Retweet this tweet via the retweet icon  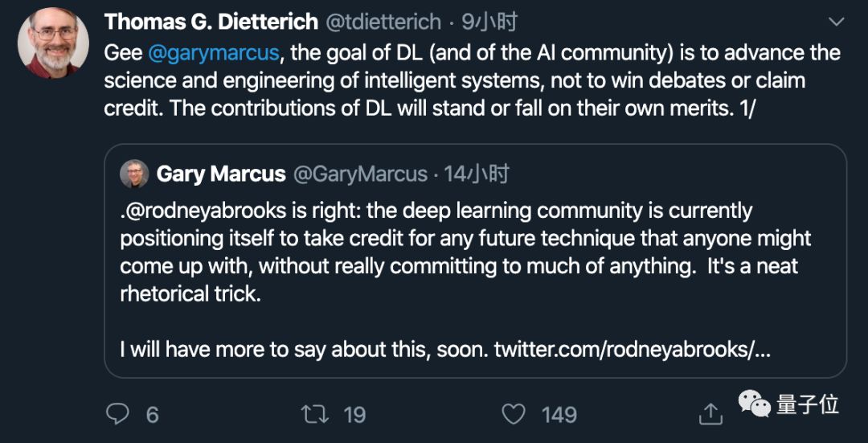(x=313, y=414)
